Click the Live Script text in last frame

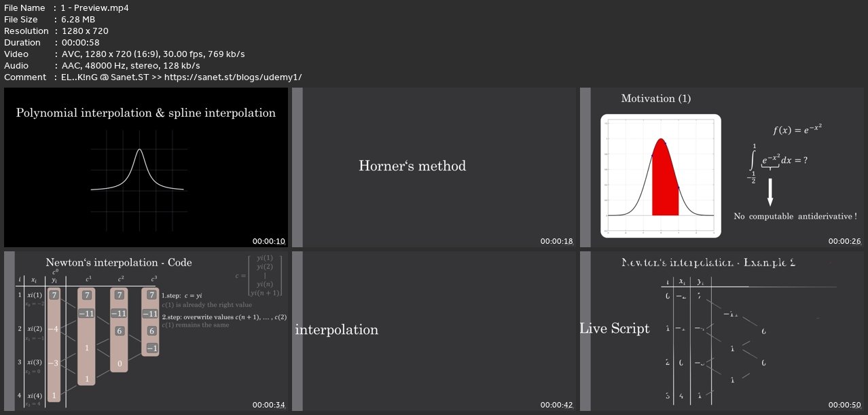[x=614, y=329]
